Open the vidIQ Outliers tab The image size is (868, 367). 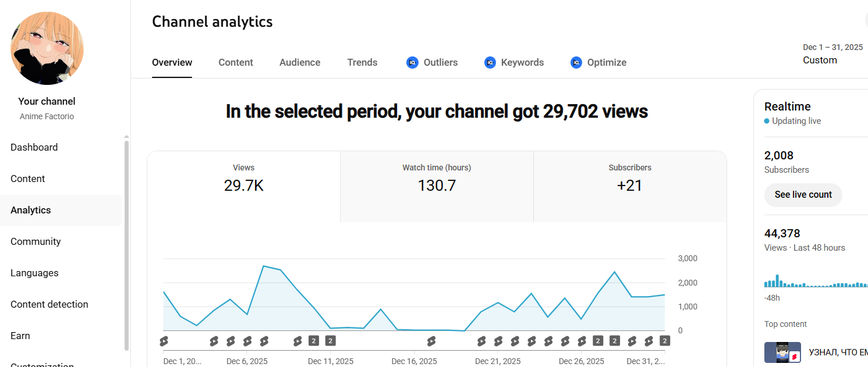pyautogui.click(x=432, y=62)
